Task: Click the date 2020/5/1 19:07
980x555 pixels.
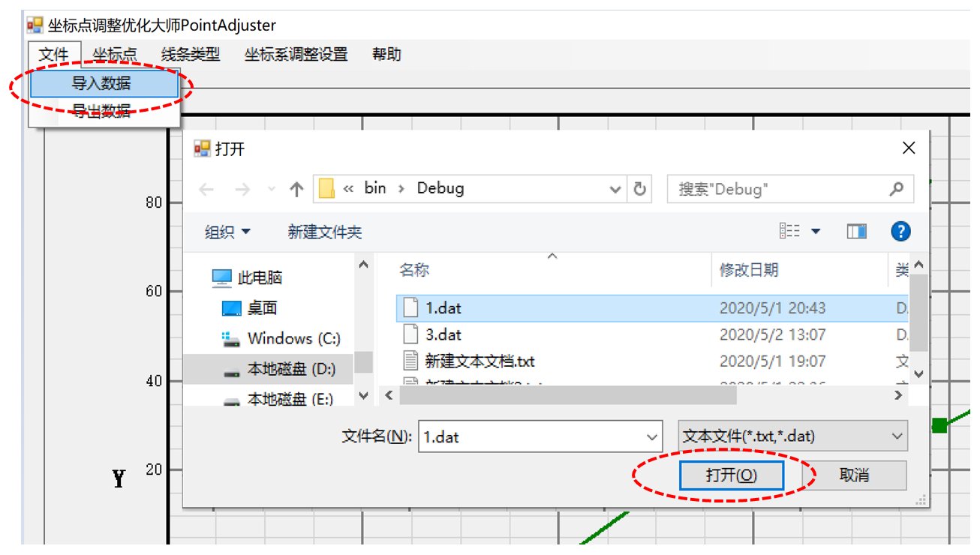Action: click(772, 361)
